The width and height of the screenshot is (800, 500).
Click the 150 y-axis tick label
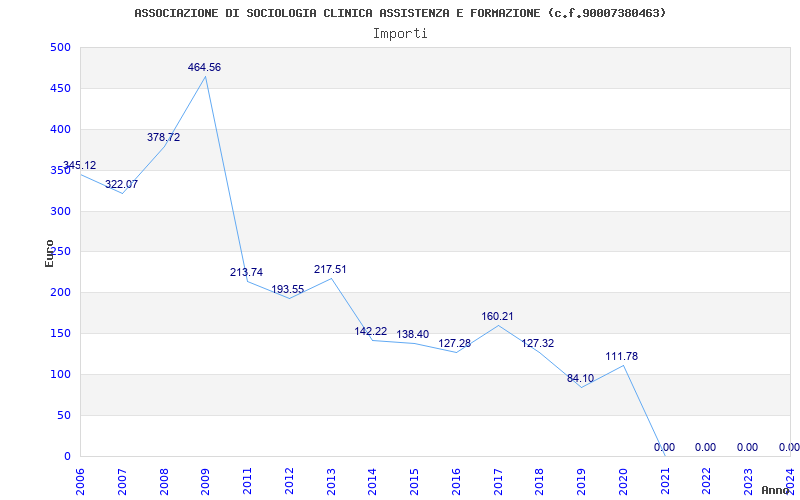point(60,334)
